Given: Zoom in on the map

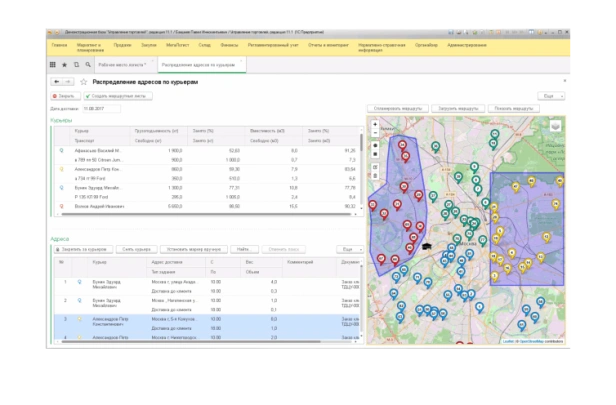Looking at the screenshot, I should pyautogui.click(x=374, y=124).
